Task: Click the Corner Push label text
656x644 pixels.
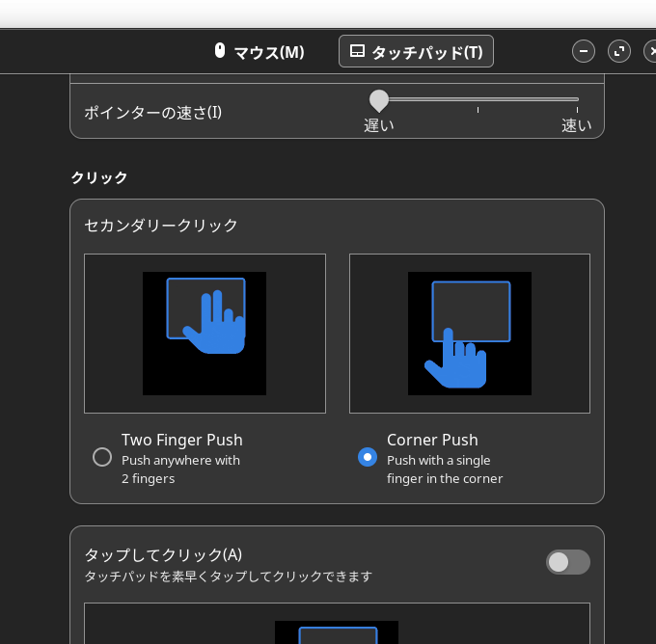Action: click(432, 440)
